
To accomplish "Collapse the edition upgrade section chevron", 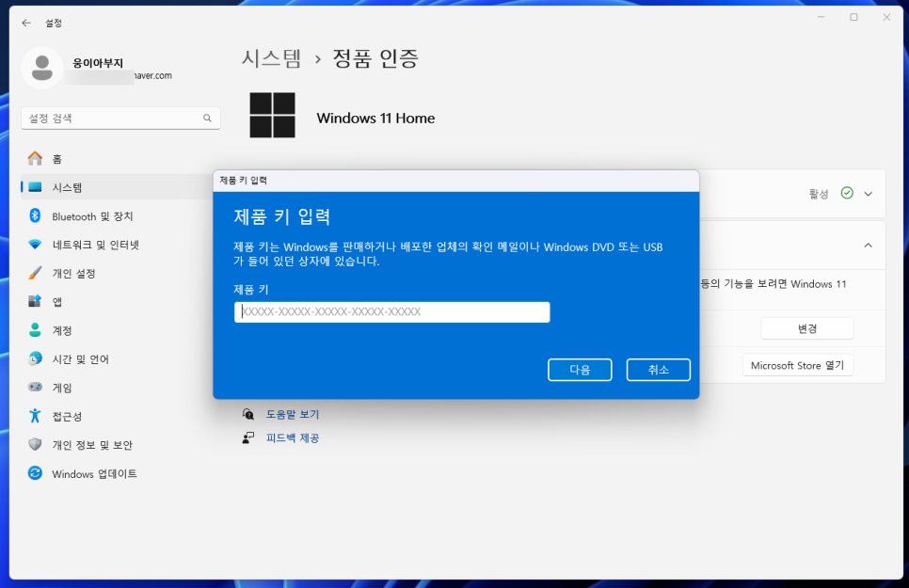I will (x=868, y=246).
